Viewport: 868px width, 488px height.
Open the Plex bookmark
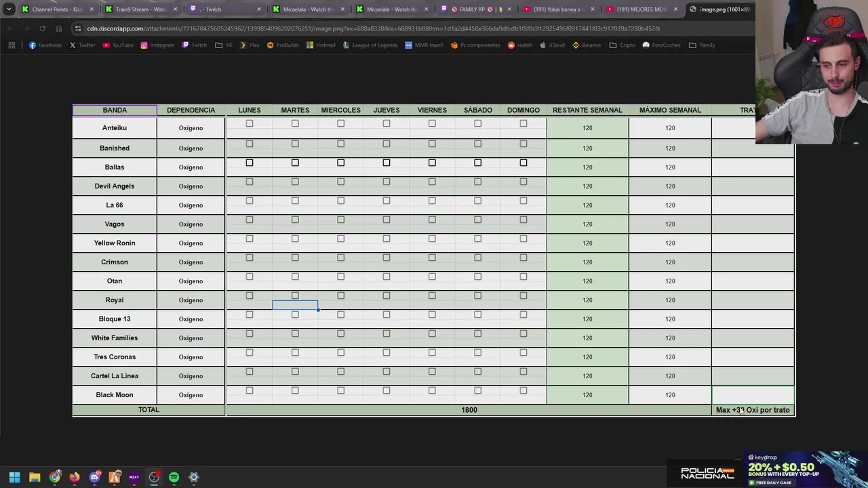coord(250,45)
